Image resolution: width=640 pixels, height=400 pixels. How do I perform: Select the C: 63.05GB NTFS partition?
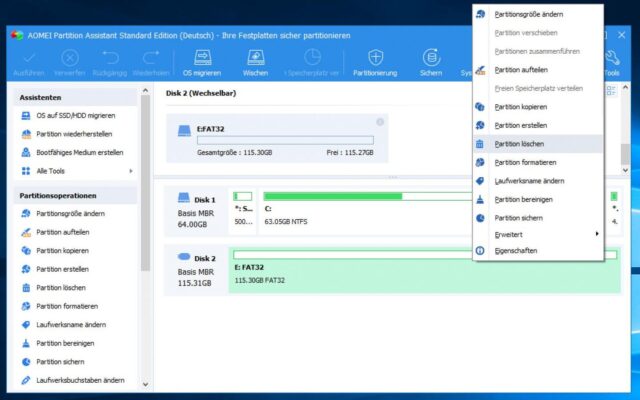pyautogui.click(x=365, y=211)
